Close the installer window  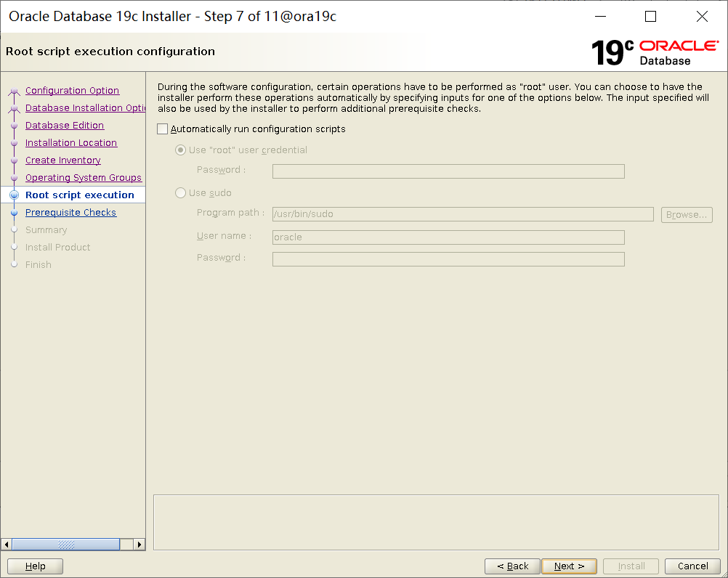point(702,16)
